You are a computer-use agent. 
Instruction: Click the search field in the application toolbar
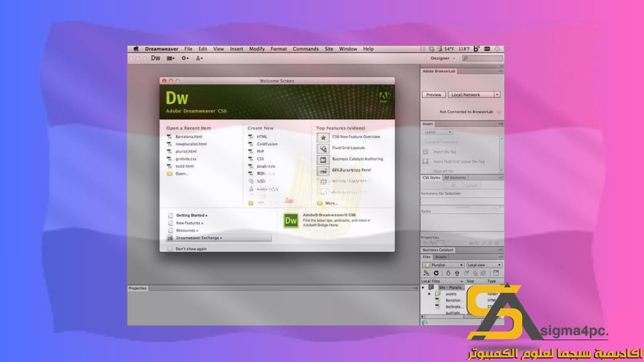pyautogui.click(x=482, y=58)
